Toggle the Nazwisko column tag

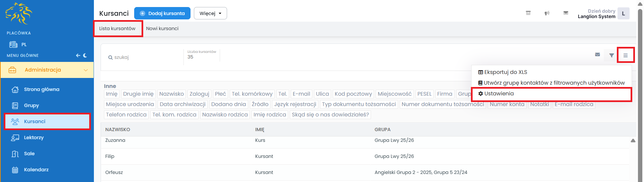[171, 94]
